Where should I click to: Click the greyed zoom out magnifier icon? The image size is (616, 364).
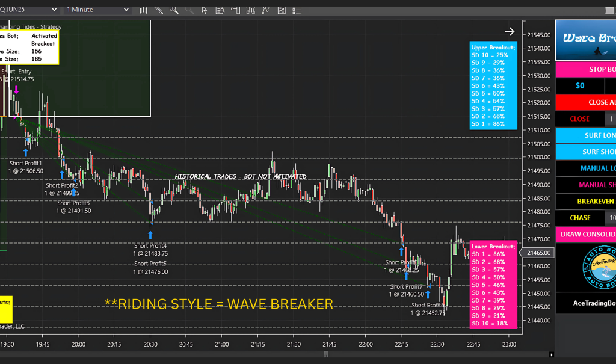click(189, 10)
